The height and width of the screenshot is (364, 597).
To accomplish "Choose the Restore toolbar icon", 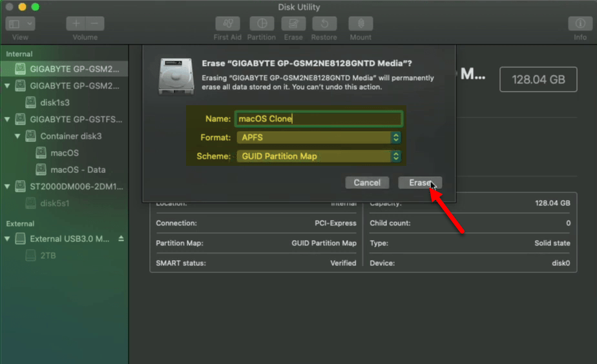I will coord(324,24).
